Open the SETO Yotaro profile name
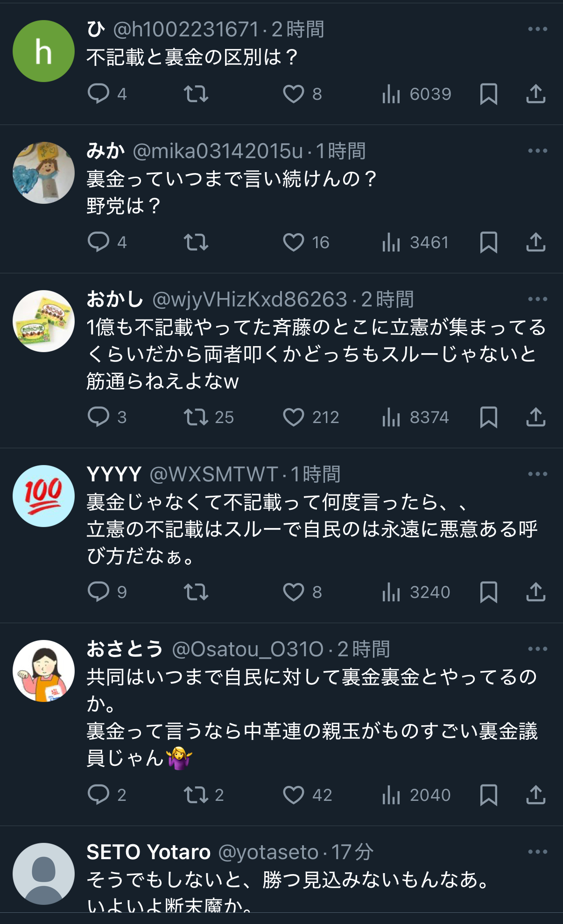 [148, 852]
